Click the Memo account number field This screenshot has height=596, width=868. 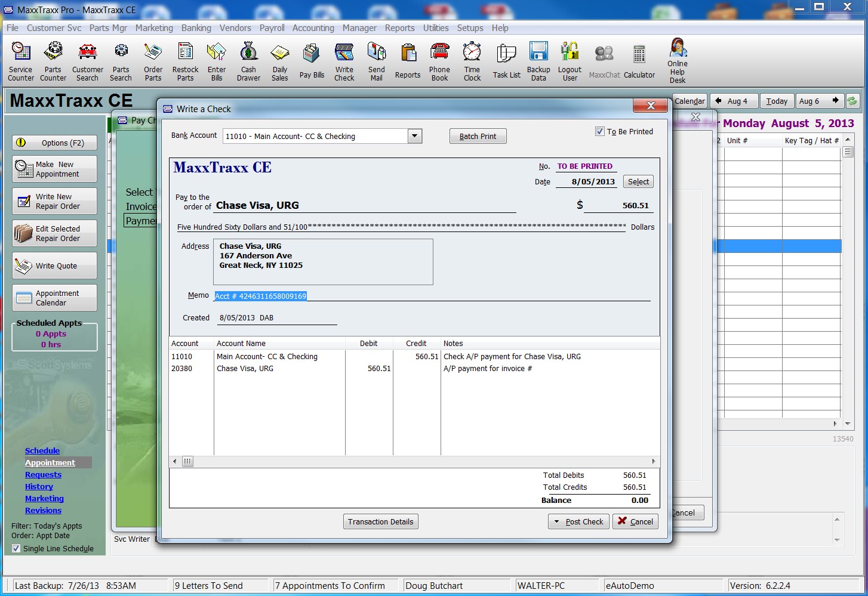pyautogui.click(x=432, y=296)
